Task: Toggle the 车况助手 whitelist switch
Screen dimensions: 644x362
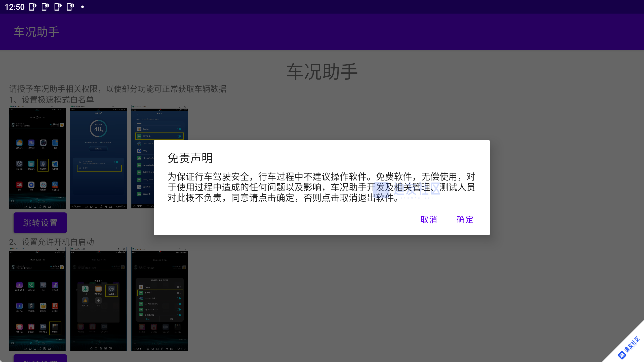Action: click(178, 136)
